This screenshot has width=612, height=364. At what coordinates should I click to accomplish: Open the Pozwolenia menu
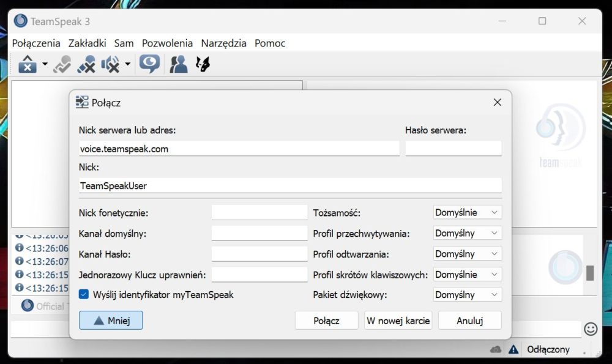[167, 43]
